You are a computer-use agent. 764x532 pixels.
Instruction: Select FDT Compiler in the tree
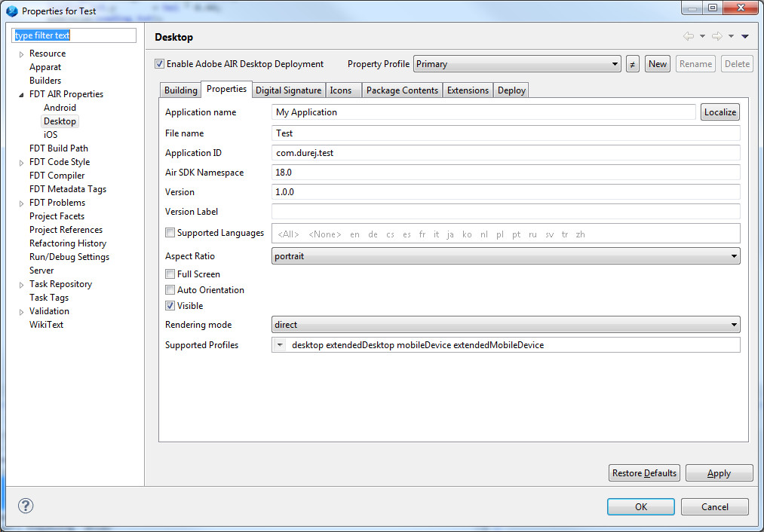coord(57,176)
